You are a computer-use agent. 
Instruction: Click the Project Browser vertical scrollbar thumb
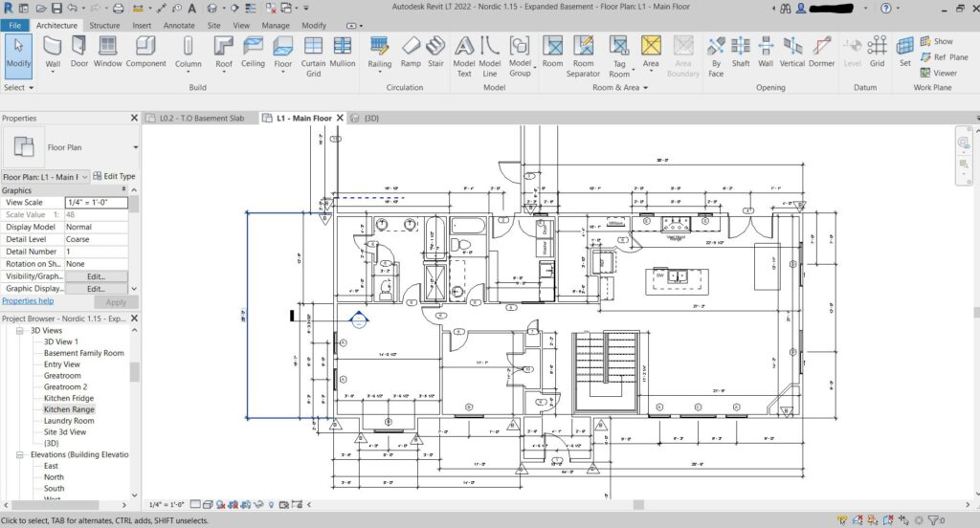134,372
